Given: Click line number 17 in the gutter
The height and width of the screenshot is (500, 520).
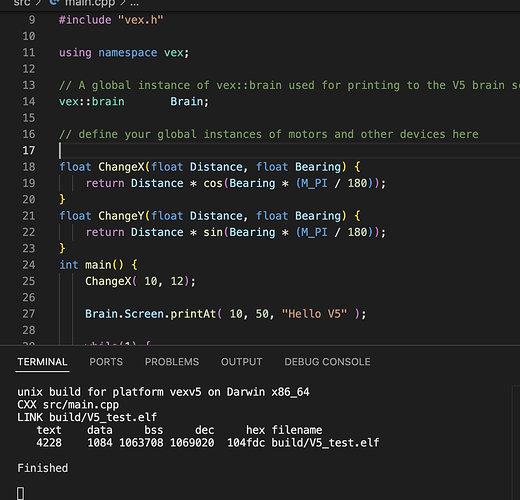Looking at the screenshot, I should [x=29, y=150].
